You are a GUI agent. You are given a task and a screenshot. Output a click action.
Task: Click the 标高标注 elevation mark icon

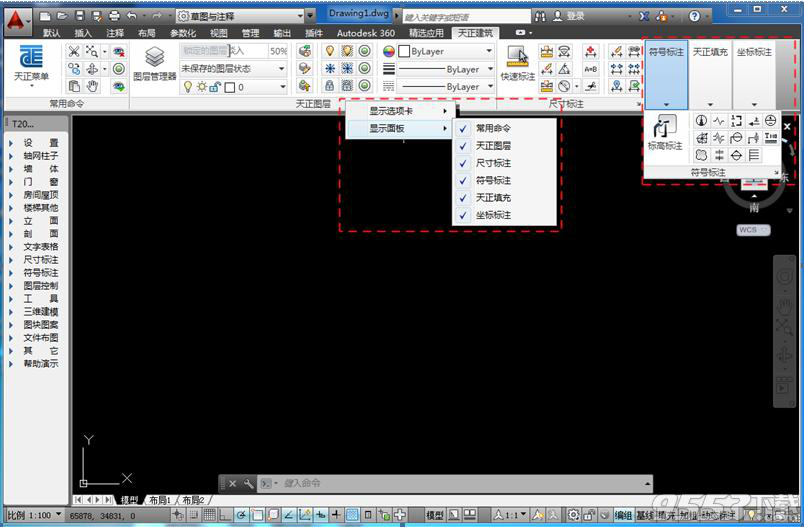pyautogui.click(x=664, y=131)
